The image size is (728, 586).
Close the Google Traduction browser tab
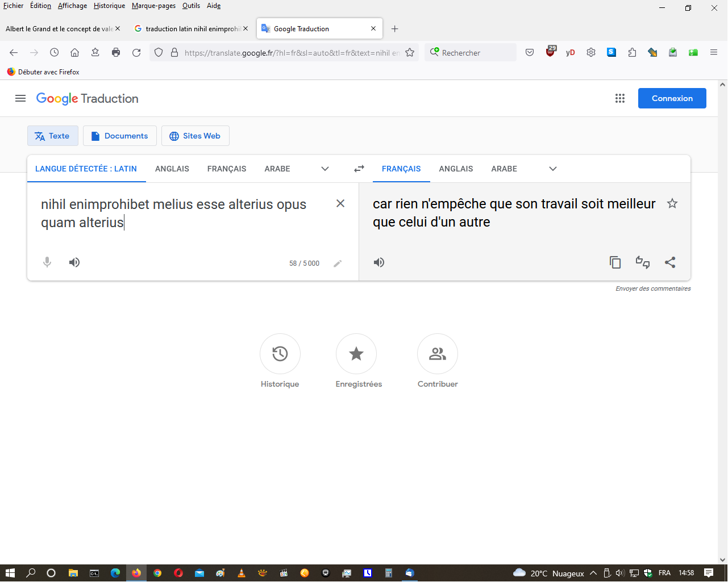coord(373,28)
